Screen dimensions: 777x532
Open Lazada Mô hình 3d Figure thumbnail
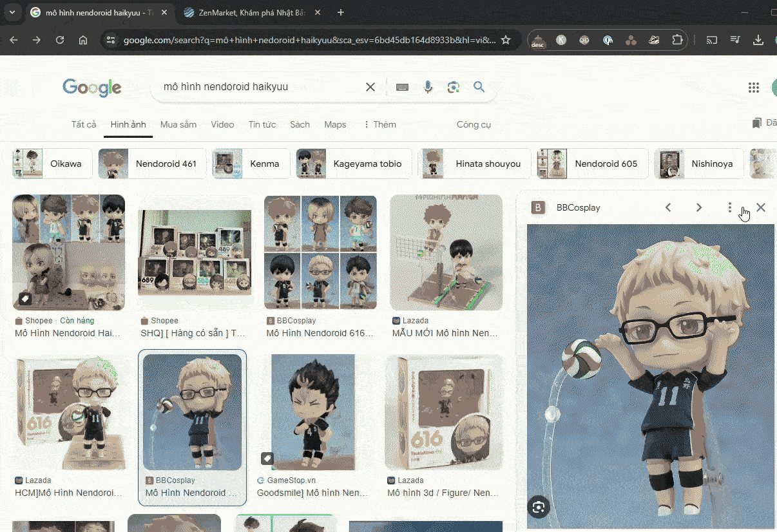click(x=443, y=412)
